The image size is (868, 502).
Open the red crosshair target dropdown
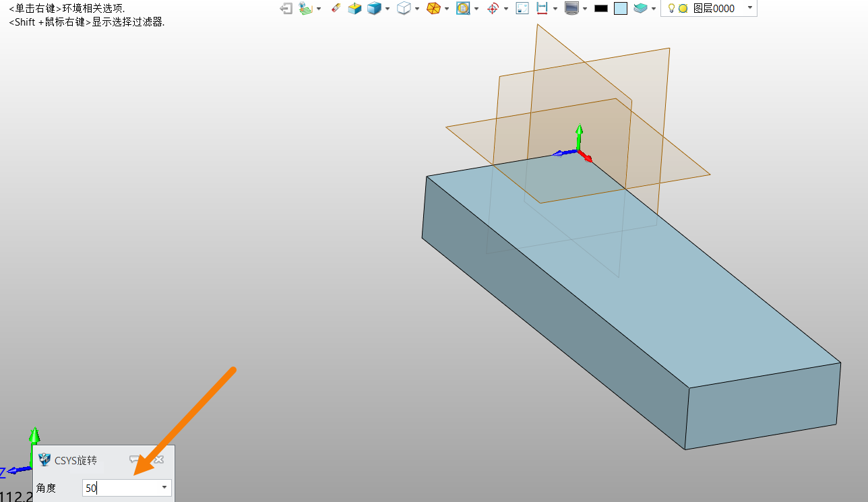[x=506, y=9]
